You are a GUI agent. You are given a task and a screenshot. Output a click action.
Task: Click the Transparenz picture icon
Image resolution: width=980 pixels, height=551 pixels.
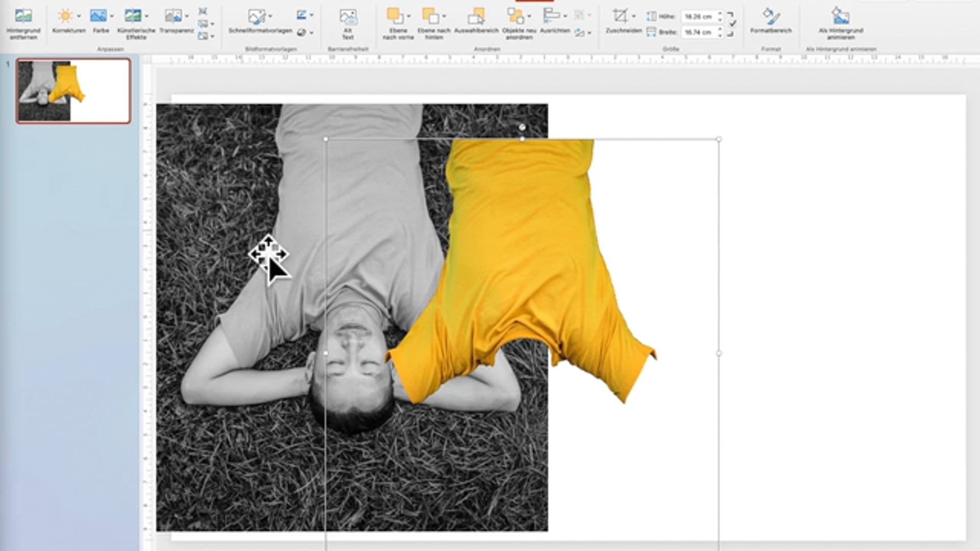(173, 16)
